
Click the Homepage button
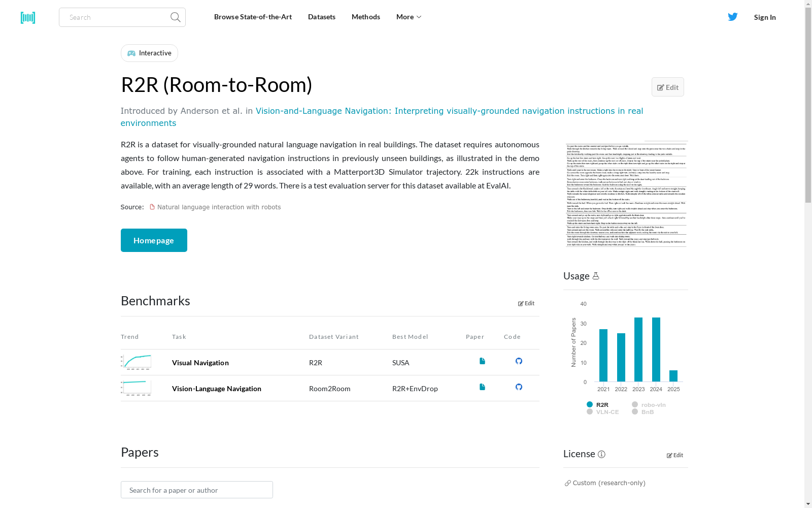(154, 240)
